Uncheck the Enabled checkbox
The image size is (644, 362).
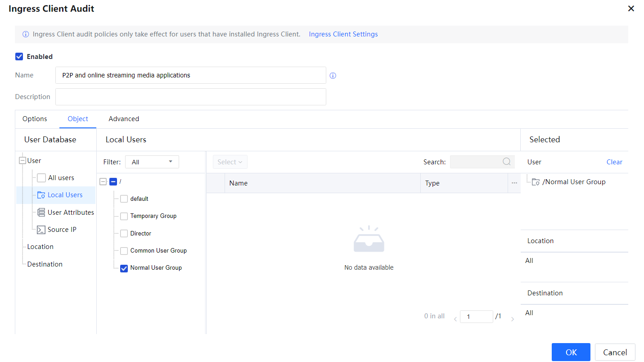(19, 57)
